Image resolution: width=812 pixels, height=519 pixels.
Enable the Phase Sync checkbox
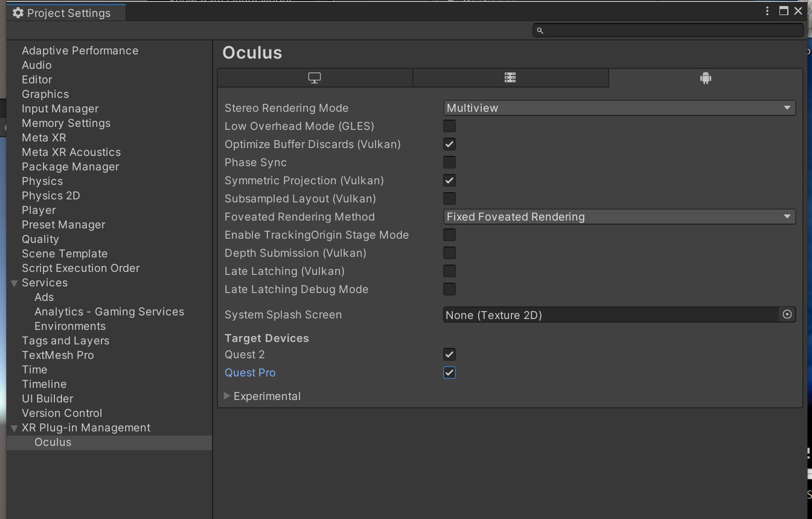pos(449,163)
